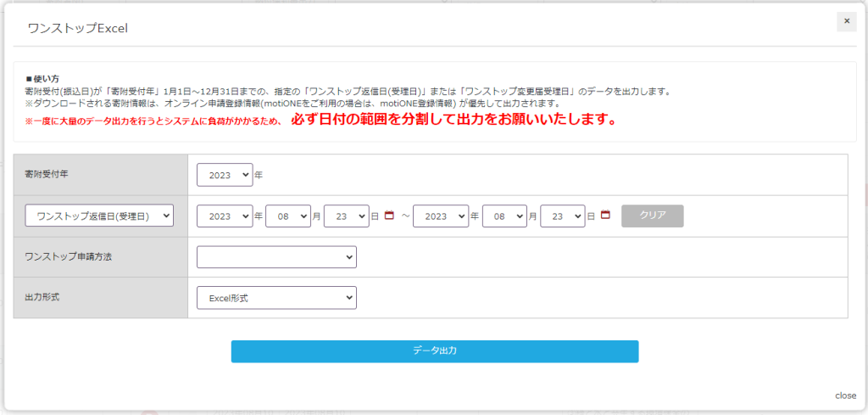868x415 pixels.
Task: Expand the end date year dropdown
Action: click(441, 216)
